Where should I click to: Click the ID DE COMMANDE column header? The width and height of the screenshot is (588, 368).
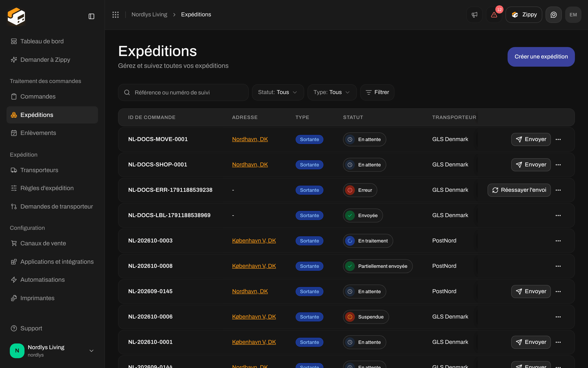click(152, 117)
